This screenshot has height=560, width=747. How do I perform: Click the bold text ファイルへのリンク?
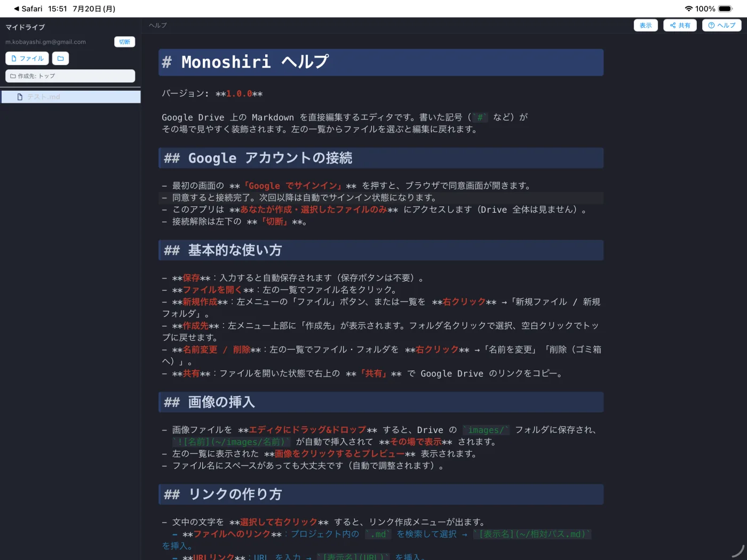pos(232,534)
